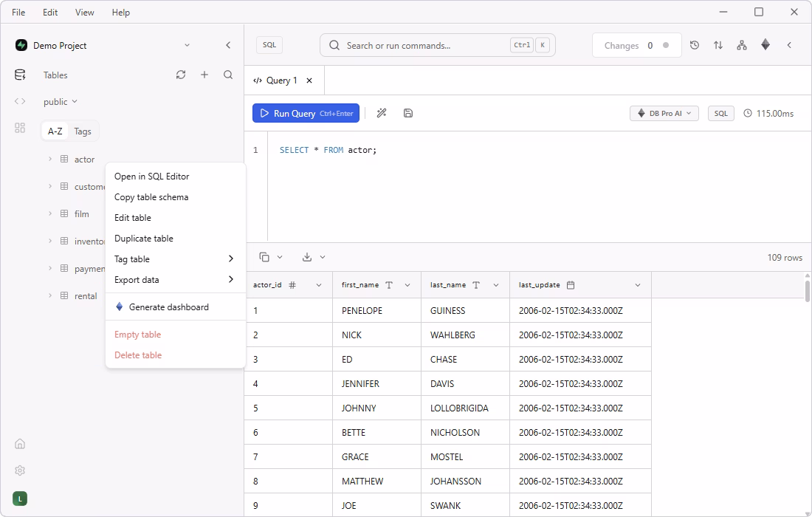
Task: Save the query with disk icon
Action: pyautogui.click(x=408, y=113)
